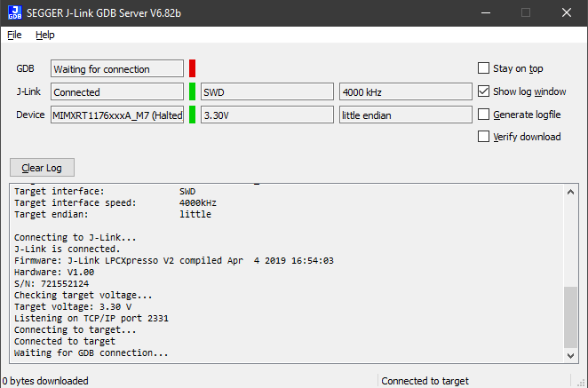Click the J-Link Connected status field

[117, 91]
